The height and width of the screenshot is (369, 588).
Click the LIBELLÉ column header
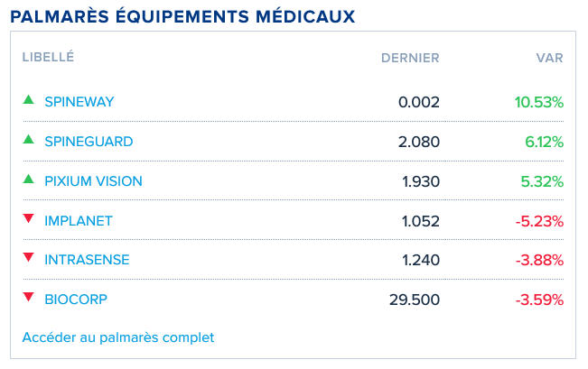[48, 58]
